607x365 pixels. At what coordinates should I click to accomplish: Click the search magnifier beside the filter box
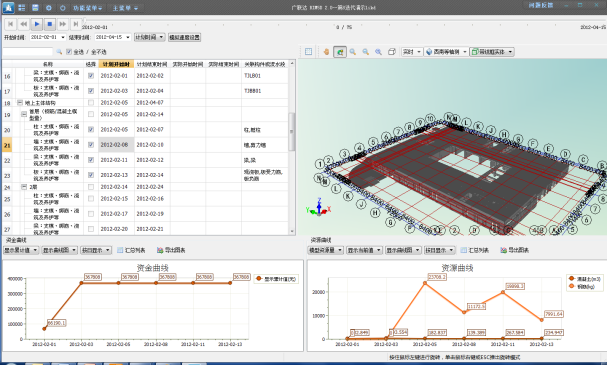(59, 51)
